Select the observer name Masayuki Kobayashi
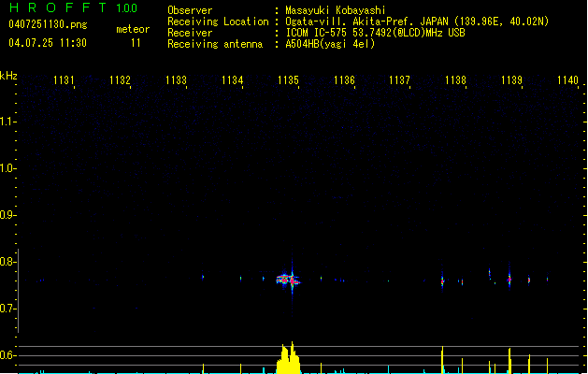Image resolution: width=588 pixels, height=374 pixels. [x=336, y=10]
